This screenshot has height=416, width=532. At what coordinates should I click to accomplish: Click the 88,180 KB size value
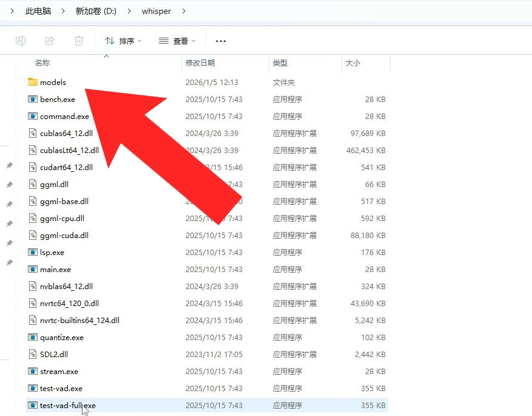pos(368,236)
